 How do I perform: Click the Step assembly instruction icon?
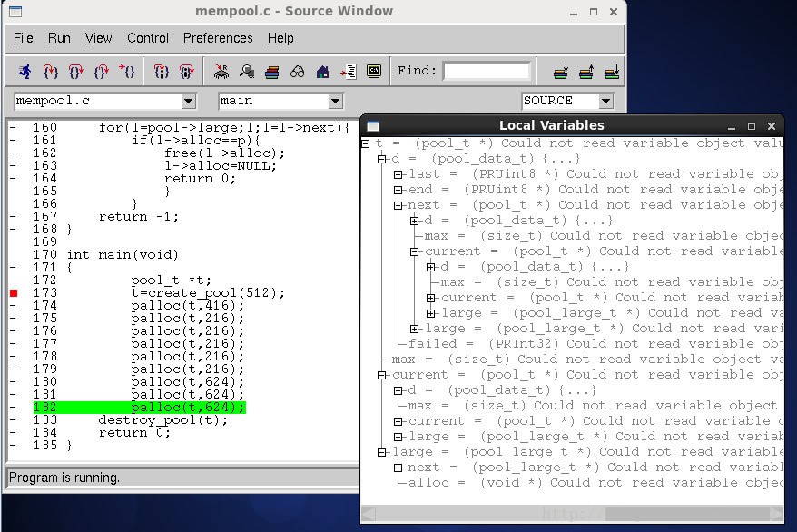(x=162, y=72)
